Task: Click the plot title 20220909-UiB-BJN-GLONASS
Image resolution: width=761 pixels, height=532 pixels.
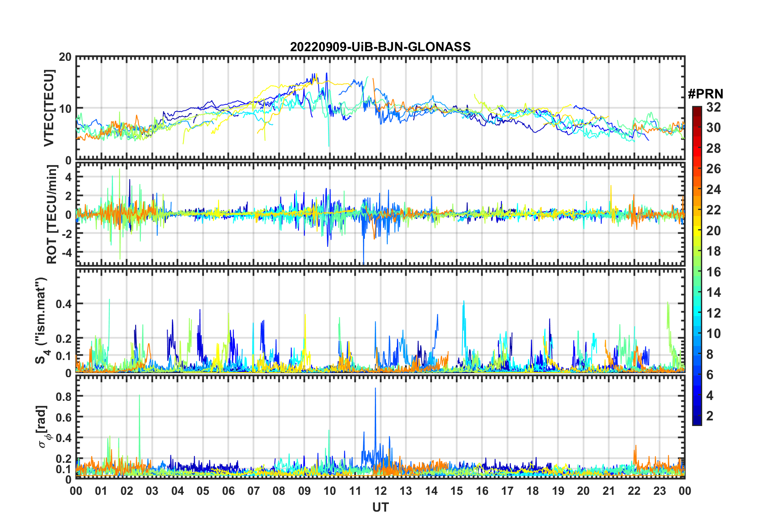Action: tap(380, 47)
